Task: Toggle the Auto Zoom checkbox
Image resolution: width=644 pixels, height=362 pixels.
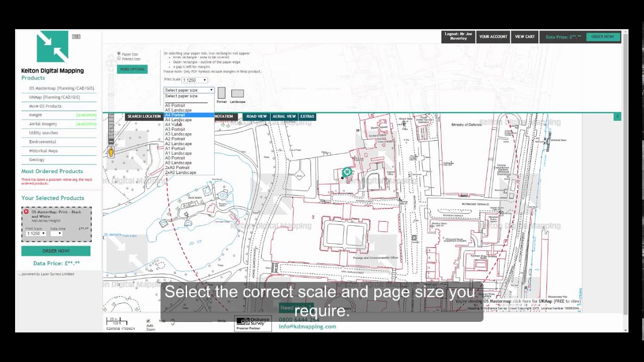Action: (148, 321)
